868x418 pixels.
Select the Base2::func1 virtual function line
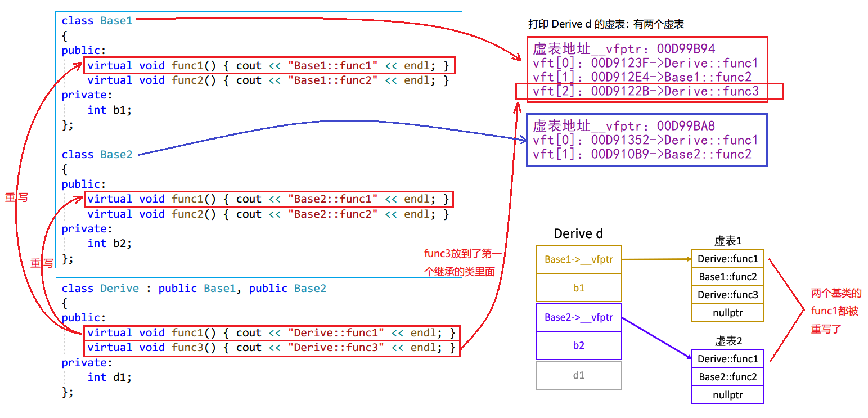269,199
